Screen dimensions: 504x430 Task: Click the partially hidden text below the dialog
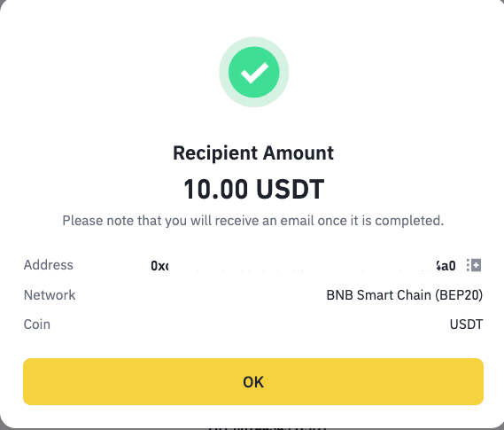click(x=268, y=428)
